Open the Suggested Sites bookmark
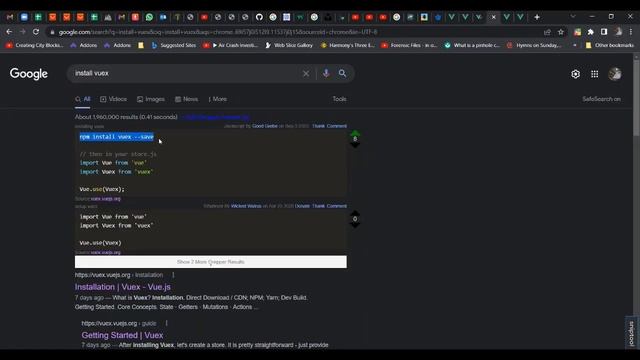This screenshot has height=360, width=640. 174,45
